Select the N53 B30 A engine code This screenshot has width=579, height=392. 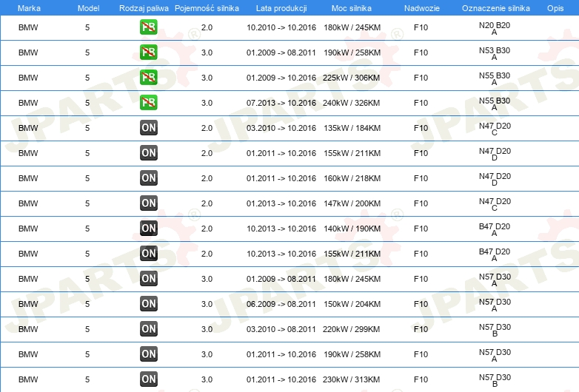495,53
